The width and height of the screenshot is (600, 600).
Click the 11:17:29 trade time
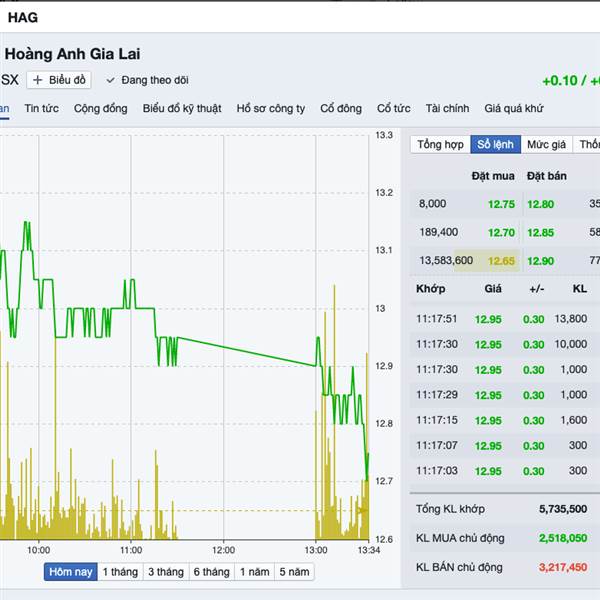tap(437, 395)
